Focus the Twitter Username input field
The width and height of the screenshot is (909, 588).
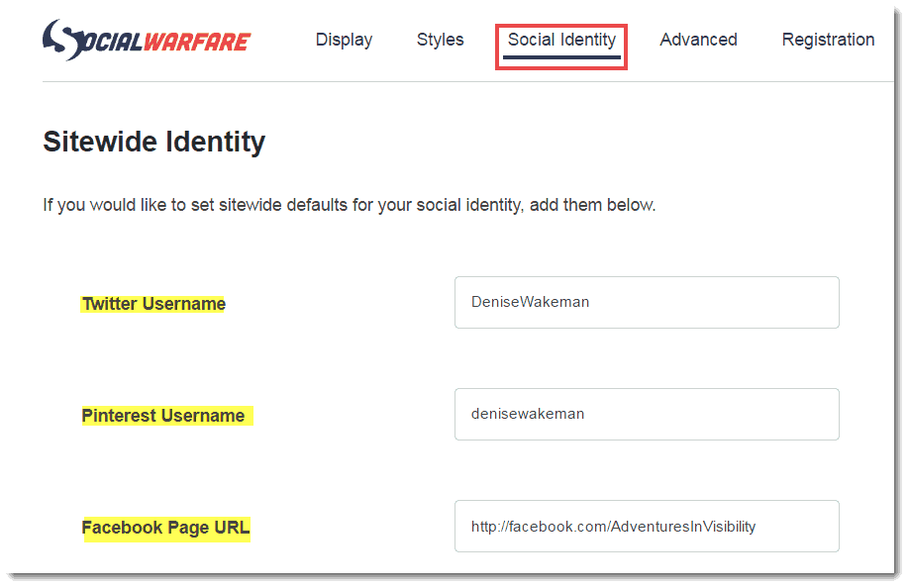(647, 302)
